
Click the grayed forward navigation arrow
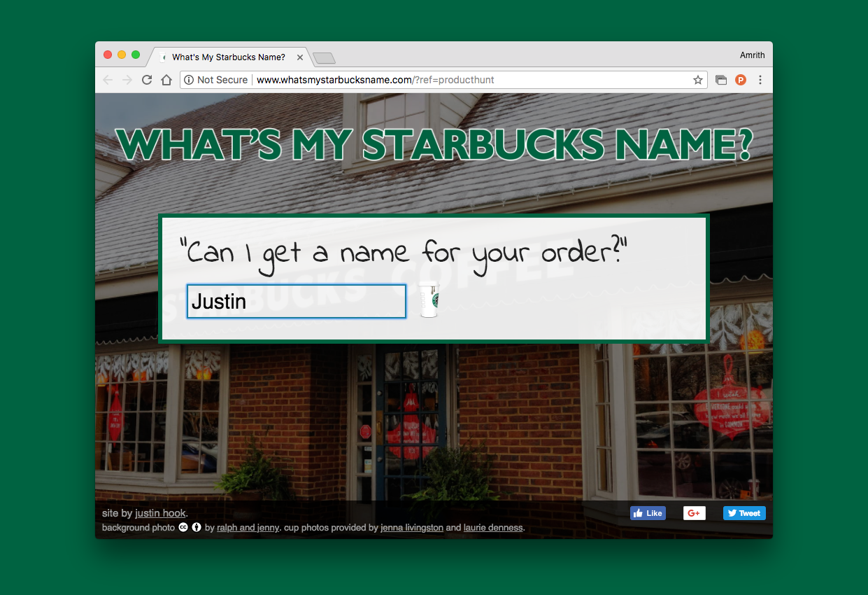pos(127,80)
